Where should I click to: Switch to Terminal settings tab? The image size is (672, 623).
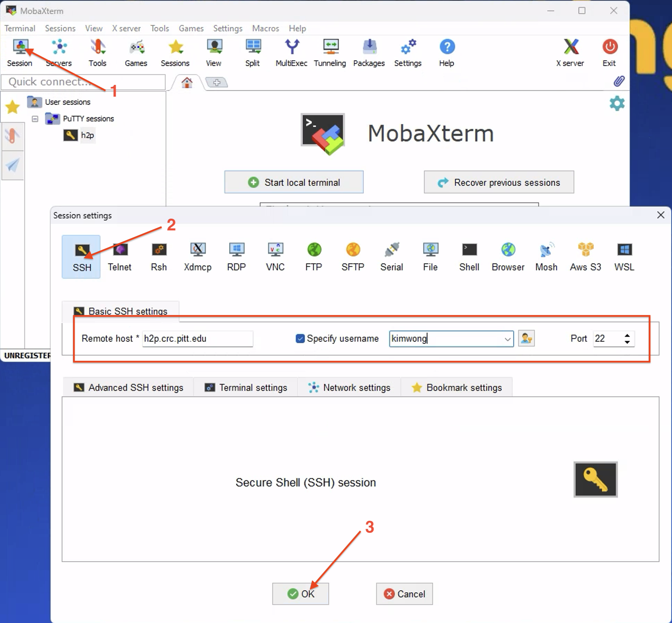click(x=246, y=387)
